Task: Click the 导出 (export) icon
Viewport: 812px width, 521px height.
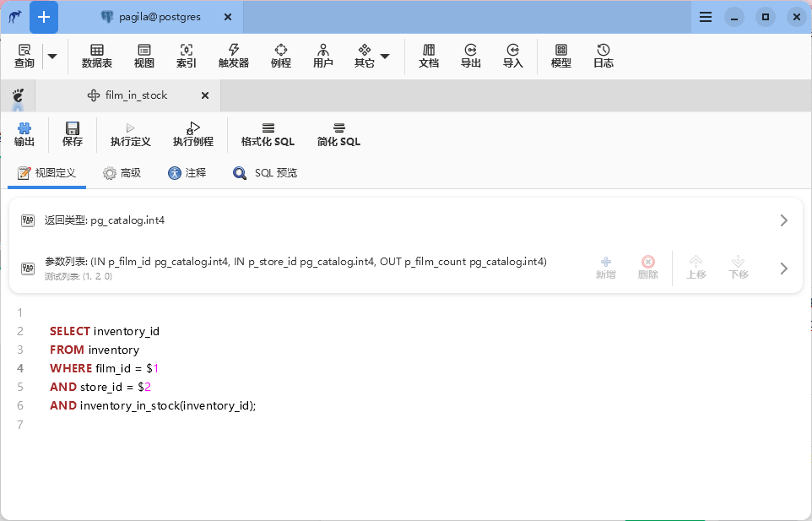Action: (471, 56)
